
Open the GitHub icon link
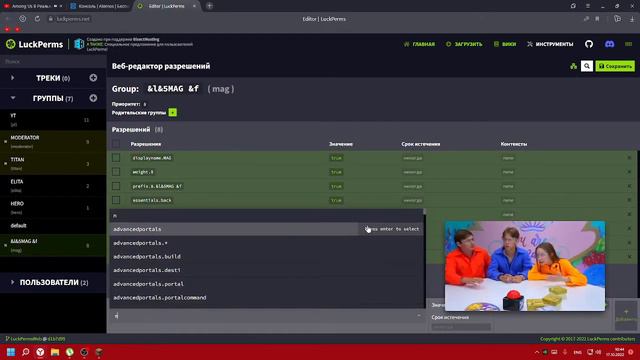pyautogui.click(x=589, y=44)
